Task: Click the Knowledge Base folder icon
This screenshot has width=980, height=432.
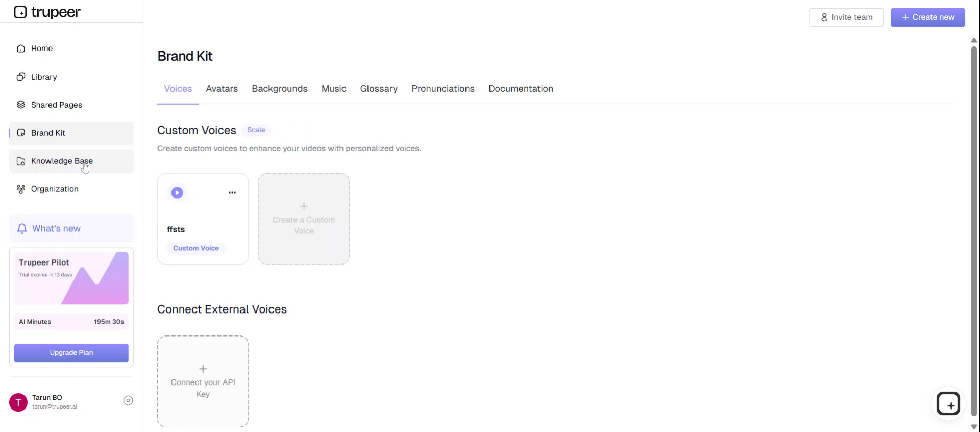Action: (21, 161)
